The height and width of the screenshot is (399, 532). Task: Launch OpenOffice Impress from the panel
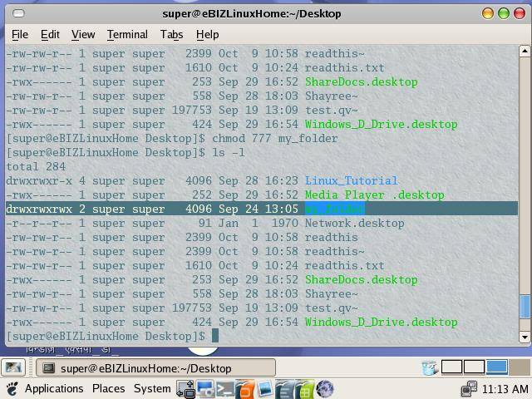point(244,388)
